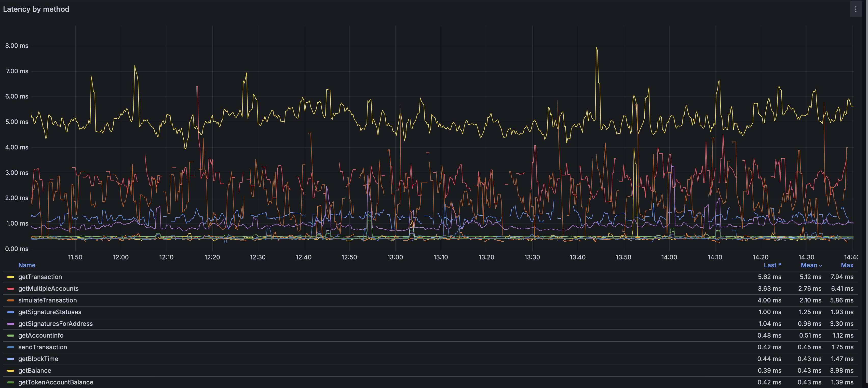The image size is (868, 388).
Task: Select getBlockTime legend entry
Action: 38,359
